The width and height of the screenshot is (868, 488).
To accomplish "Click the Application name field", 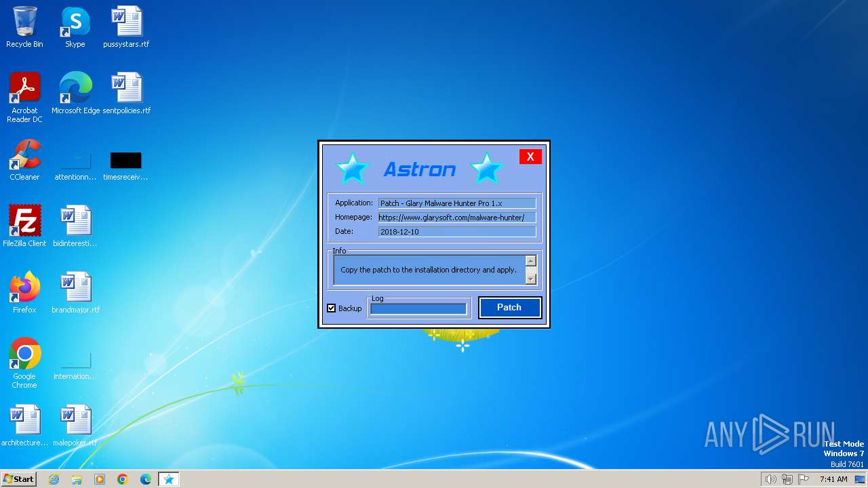I will click(457, 203).
